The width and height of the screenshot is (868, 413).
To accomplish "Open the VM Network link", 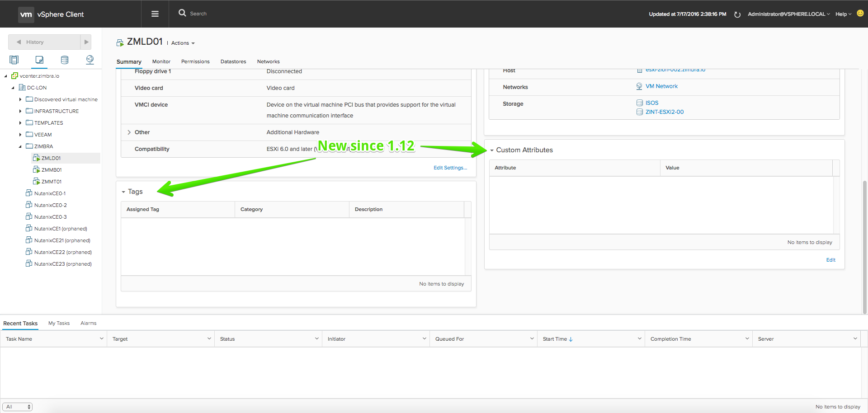I will click(x=661, y=86).
